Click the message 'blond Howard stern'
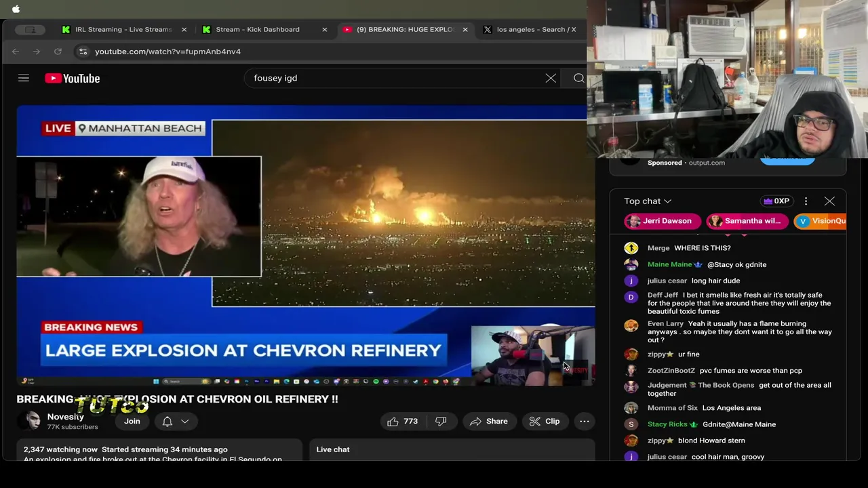Viewport: 868px width, 488px height. [711, 441]
